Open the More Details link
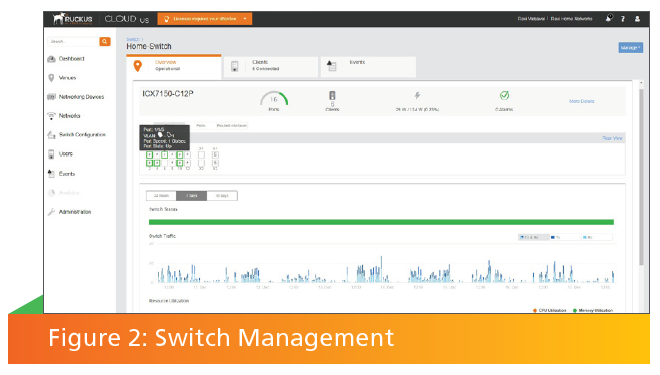Screen dimensions: 660x375 (x=581, y=101)
